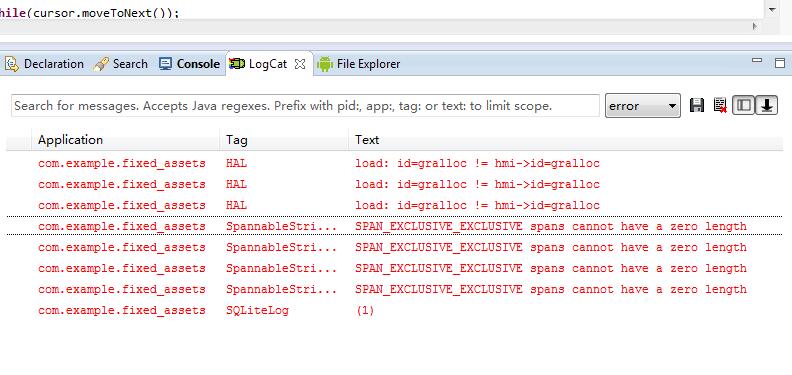This screenshot has width=792, height=375.
Task: Maximize the bottom panel view
Action: point(780,63)
